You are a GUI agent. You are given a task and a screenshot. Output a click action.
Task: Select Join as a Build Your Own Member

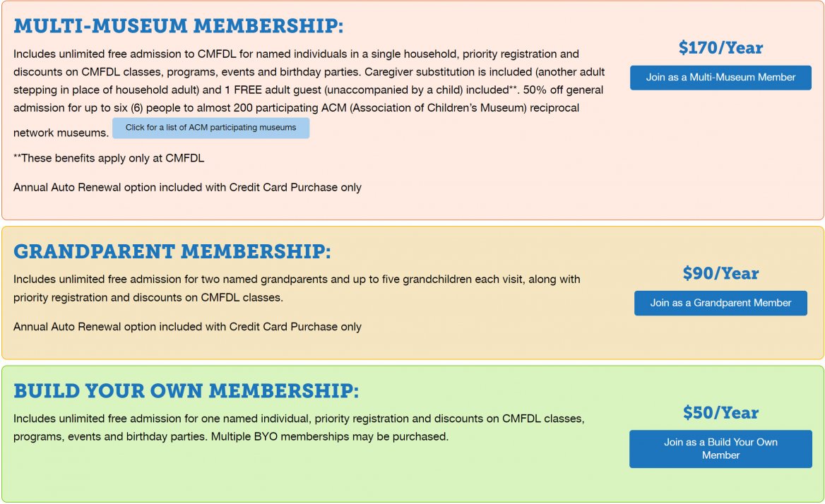click(x=720, y=448)
